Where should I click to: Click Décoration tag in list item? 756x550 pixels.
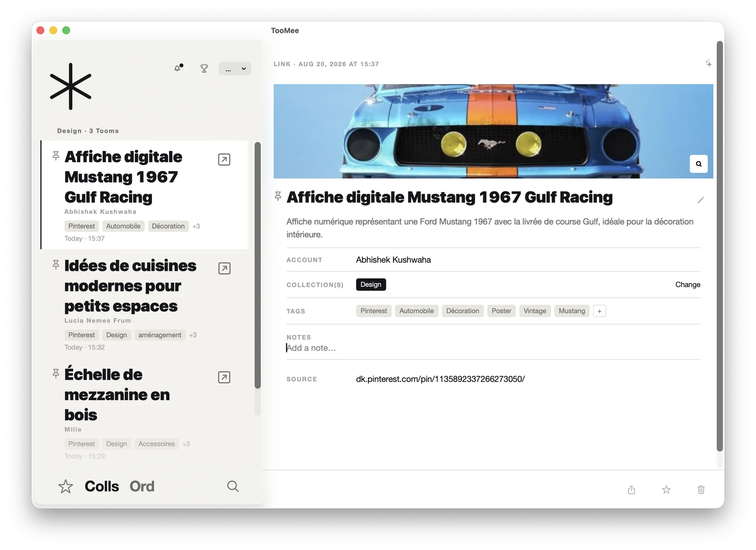click(x=168, y=226)
